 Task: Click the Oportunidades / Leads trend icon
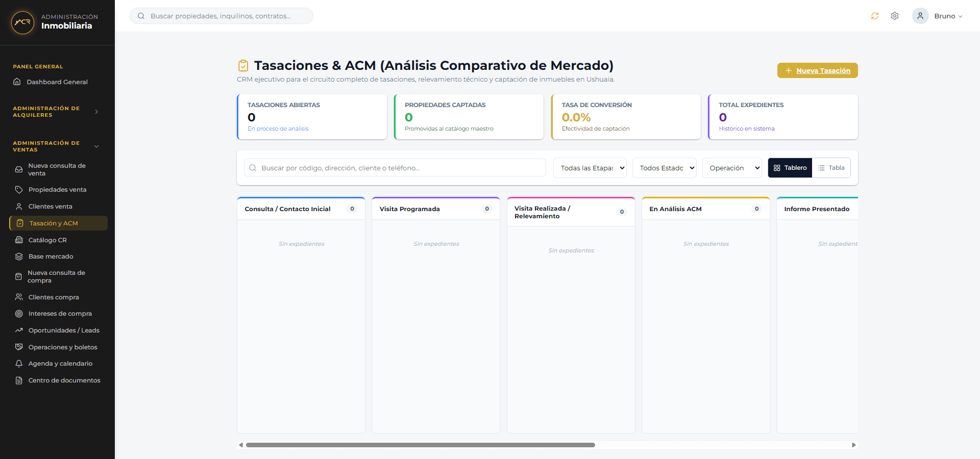[x=19, y=330]
